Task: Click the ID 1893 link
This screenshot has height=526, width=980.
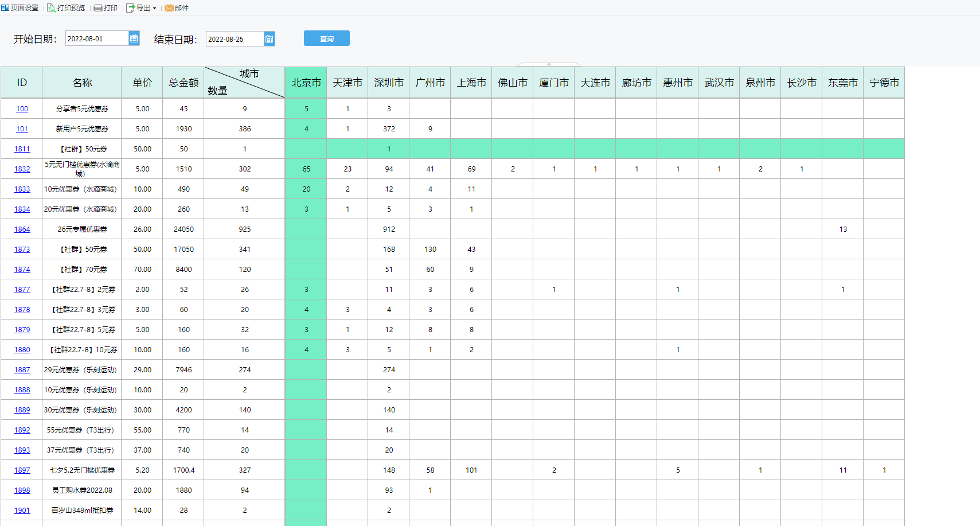Action: (x=22, y=450)
